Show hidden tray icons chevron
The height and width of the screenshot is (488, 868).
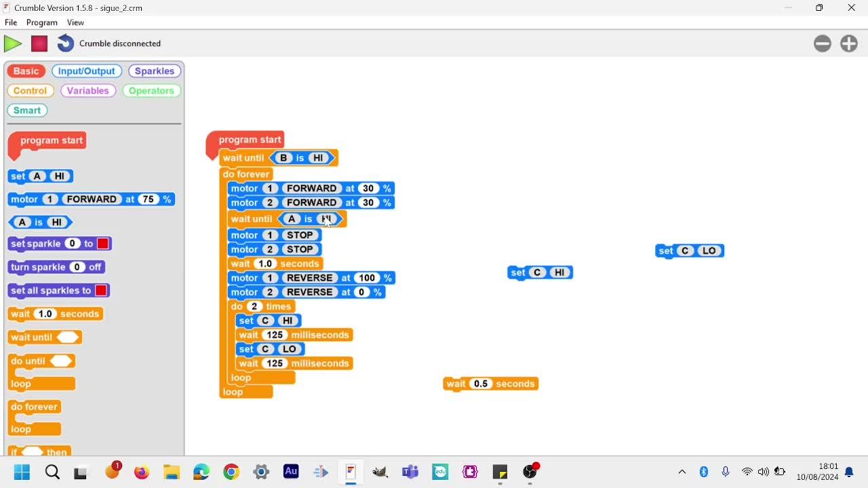(x=682, y=472)
